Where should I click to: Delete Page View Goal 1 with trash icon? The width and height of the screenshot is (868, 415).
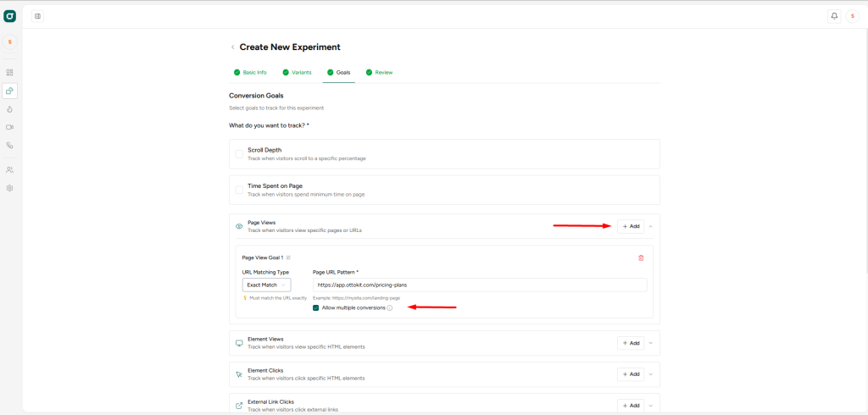641,257
